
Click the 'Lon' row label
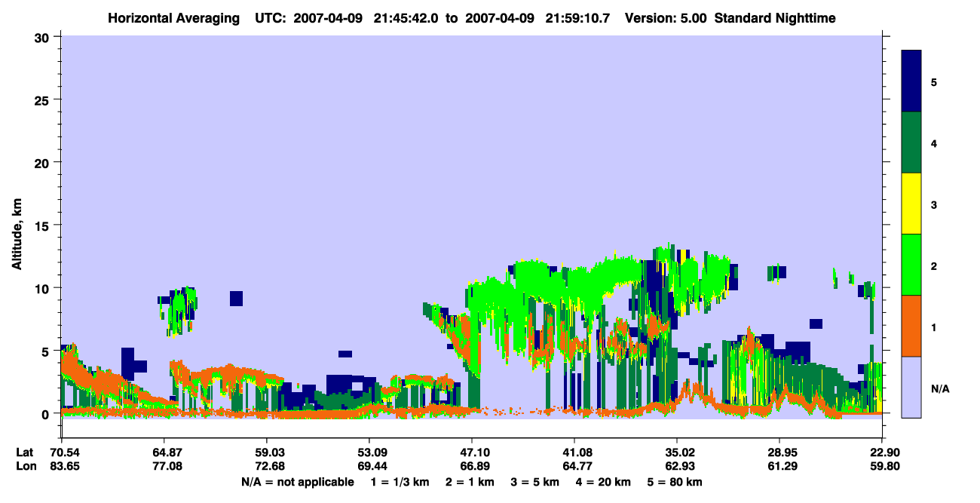point(26,466)
